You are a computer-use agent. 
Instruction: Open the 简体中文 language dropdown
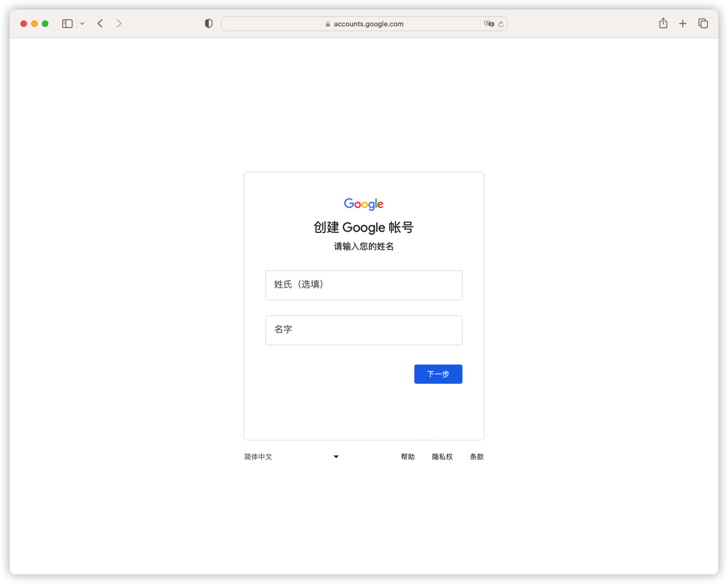point(292,457)
